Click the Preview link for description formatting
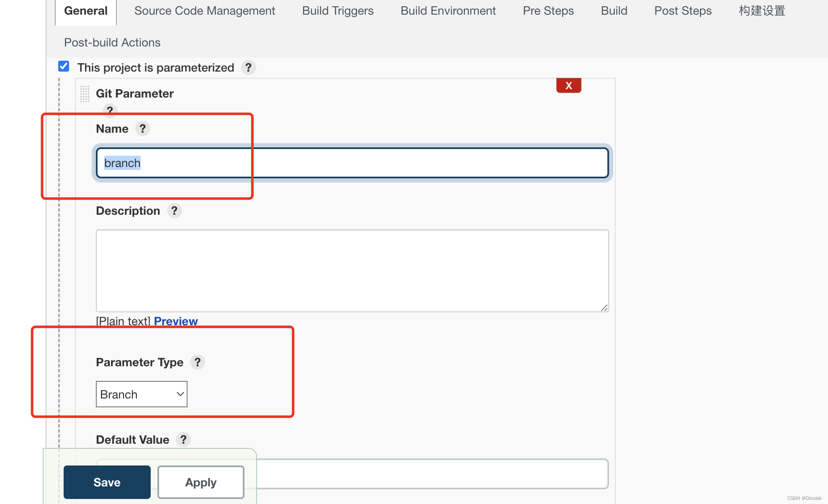 point(176,321)
